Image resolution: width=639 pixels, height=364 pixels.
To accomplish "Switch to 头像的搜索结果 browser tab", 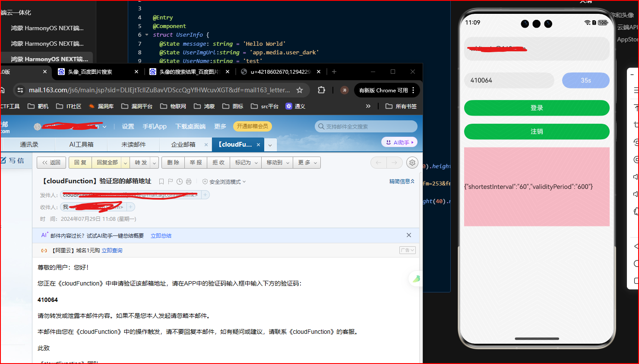I will pos(189,72).
